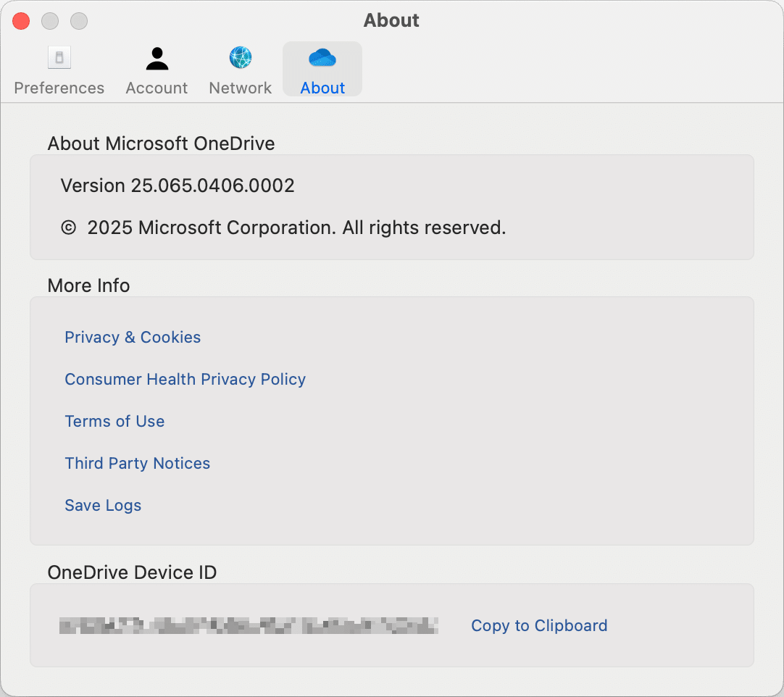Open the Privacy & Cookies link
Viewport: 784px width, 697px height.
tap(133, 337)
